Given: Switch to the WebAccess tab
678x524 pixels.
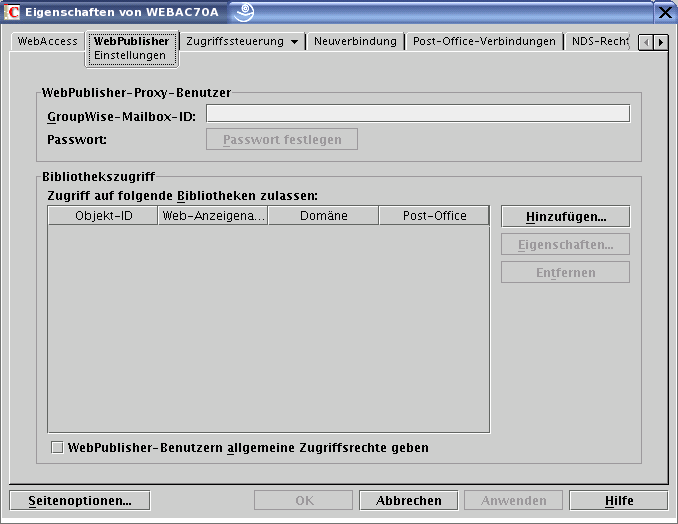Looking at the screenshot, I should 47,42.
